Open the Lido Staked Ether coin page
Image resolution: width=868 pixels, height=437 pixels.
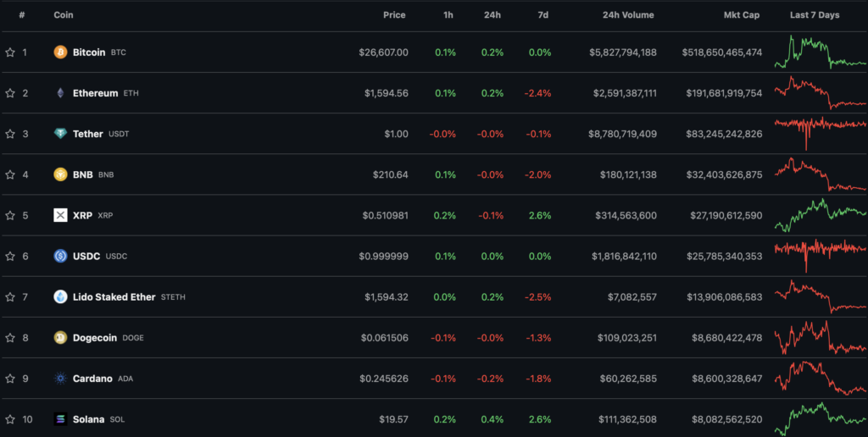click(114, 297)
